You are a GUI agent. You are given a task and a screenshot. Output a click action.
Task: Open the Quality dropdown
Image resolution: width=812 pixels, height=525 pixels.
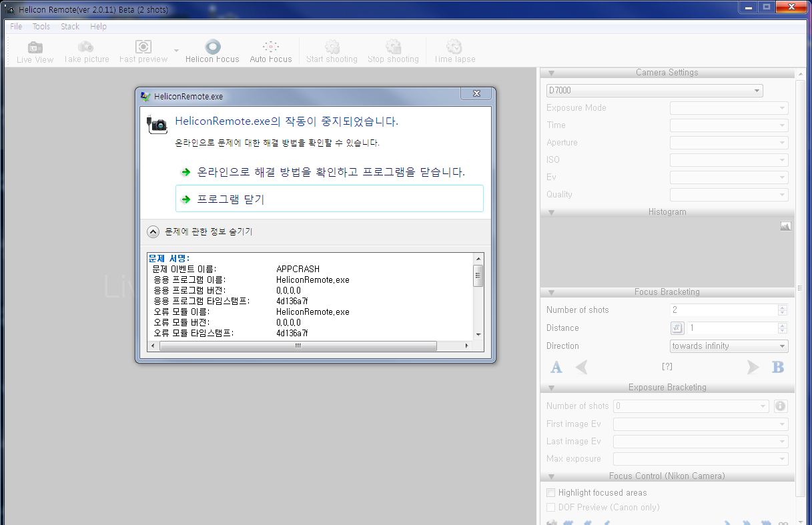729,194
